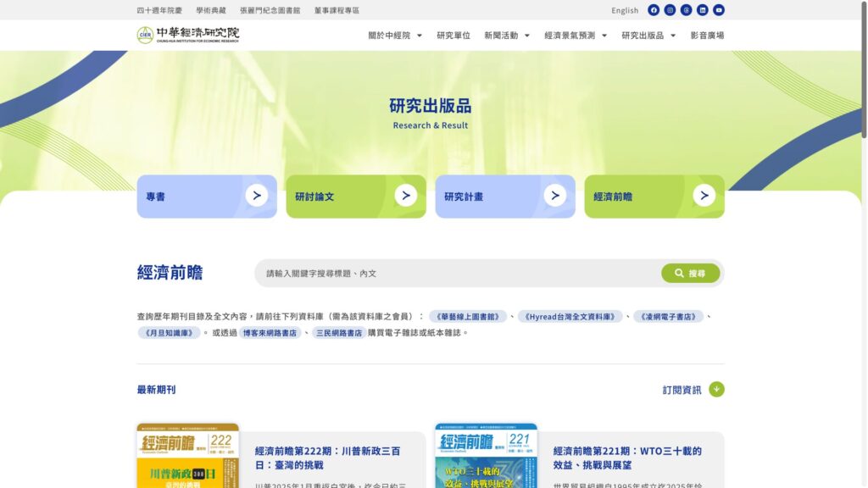868x488 pixels.
Task: Open 影音廣場 from the navigation bar
Action: (x=707, y=36)
